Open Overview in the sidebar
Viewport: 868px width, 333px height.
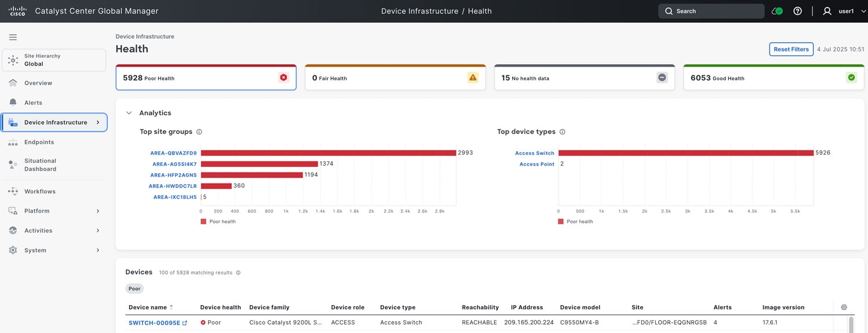tap(38, 83)
